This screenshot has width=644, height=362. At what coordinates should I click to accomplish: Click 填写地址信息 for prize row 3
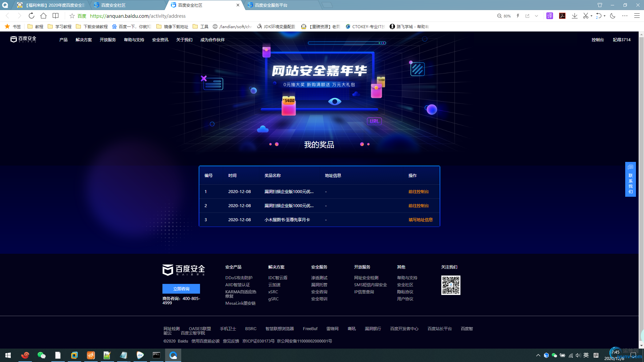420,220
